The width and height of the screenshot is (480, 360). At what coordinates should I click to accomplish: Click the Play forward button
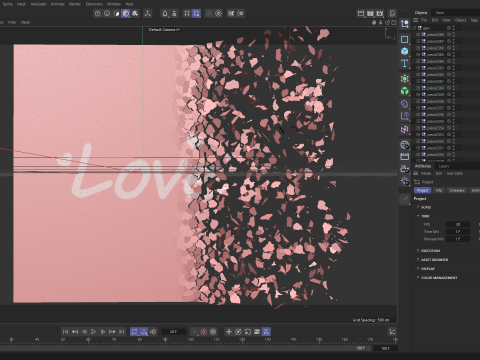click(x=93, y=331)
